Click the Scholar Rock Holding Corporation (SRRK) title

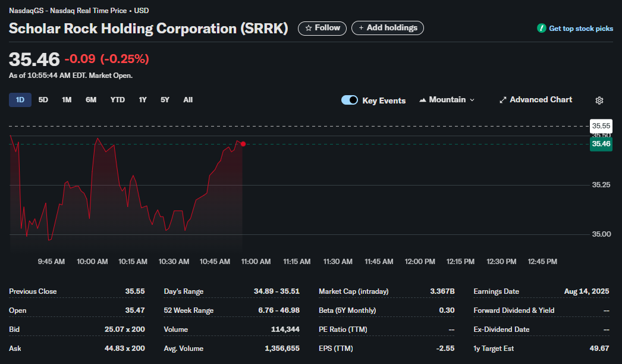(148, 29)
